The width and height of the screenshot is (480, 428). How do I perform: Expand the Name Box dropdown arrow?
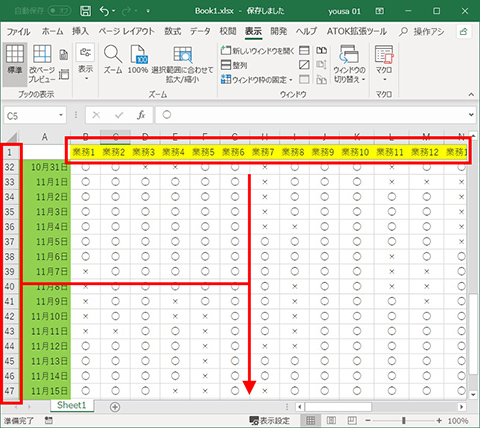pyautogui.click(x=61, y=115)
